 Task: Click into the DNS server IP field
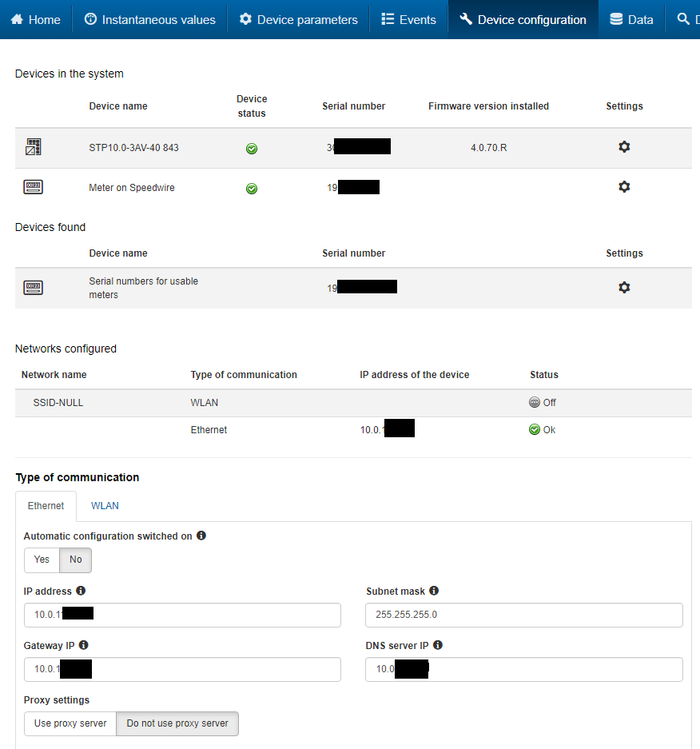click(524, 669)
